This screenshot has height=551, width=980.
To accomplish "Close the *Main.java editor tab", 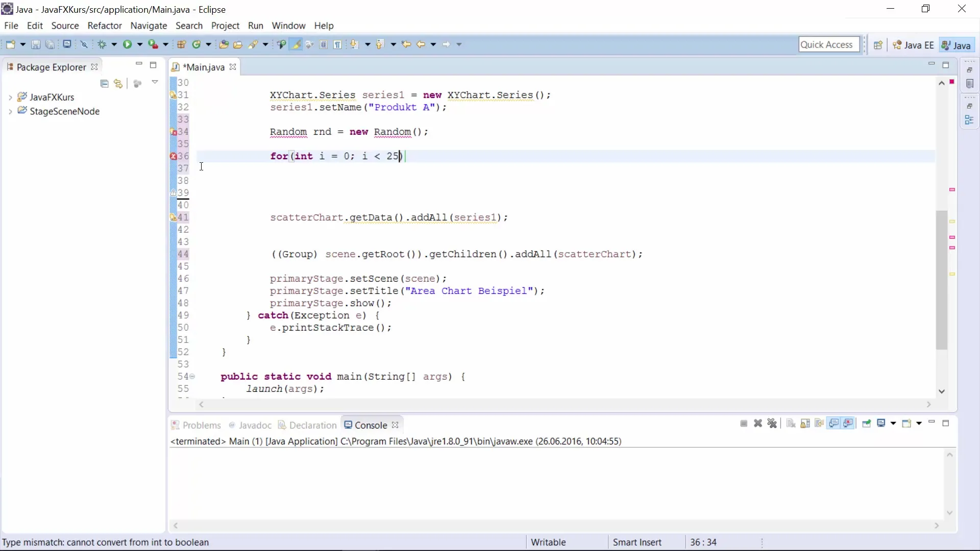I will (233, 67).
